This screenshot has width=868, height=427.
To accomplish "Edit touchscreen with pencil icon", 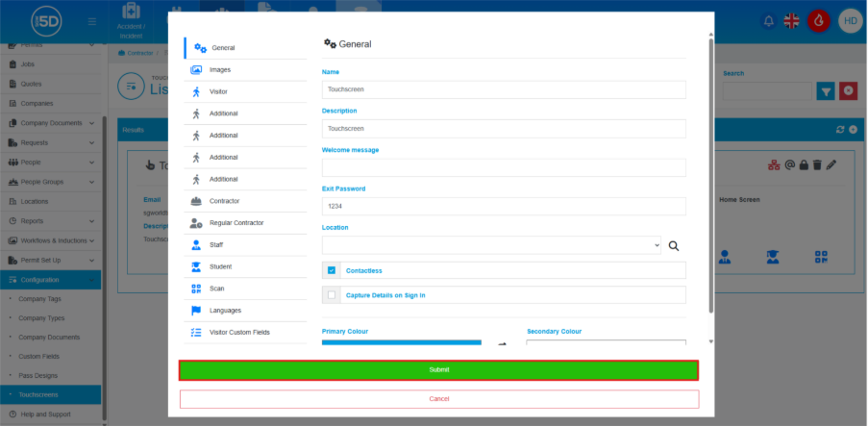I will tap(831, 165).
